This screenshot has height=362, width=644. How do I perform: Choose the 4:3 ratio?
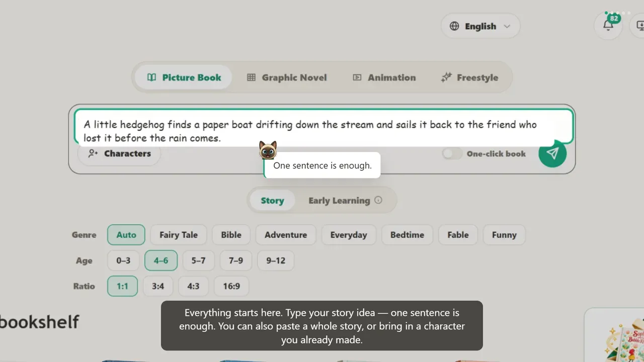pyautogui.click(x=193, y=286)
